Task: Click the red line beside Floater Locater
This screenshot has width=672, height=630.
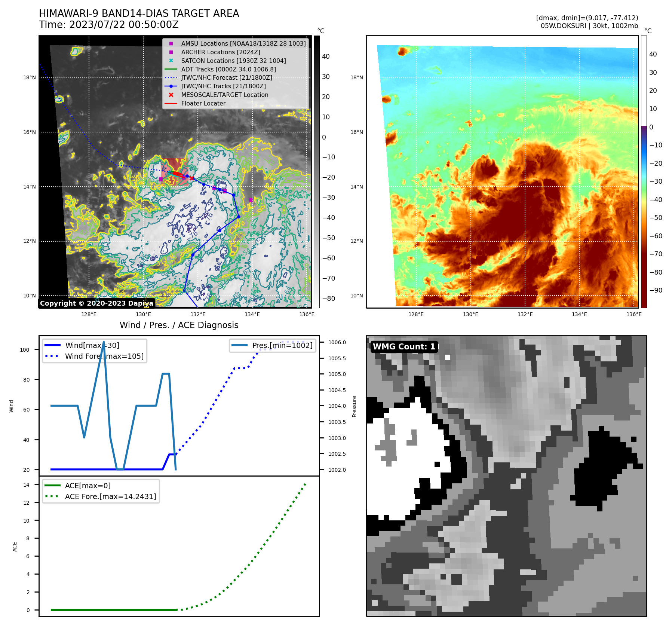Action: pos(171,104)
